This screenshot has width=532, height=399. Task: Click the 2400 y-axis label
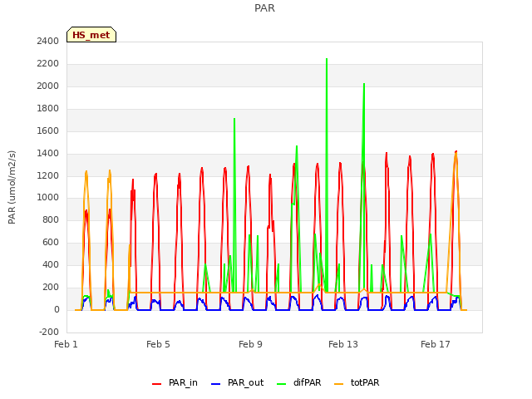48,41
